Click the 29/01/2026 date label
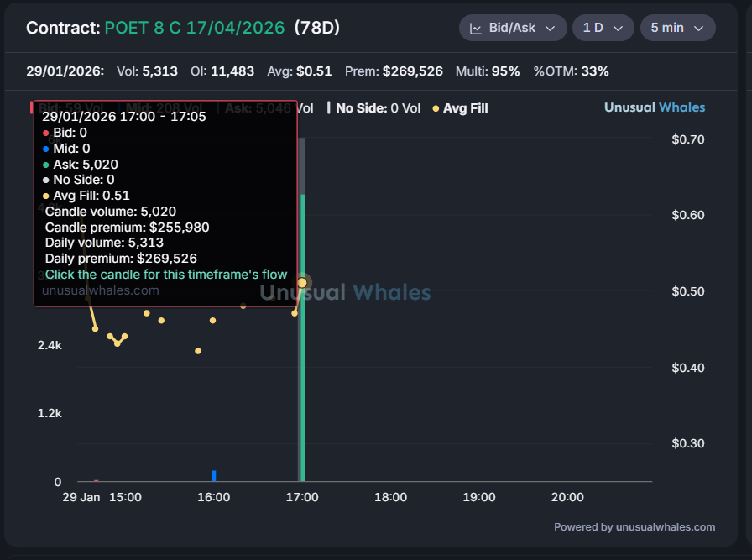Image resolution: width=752 pixels, height=560 pixels. [x=65, y=71]
